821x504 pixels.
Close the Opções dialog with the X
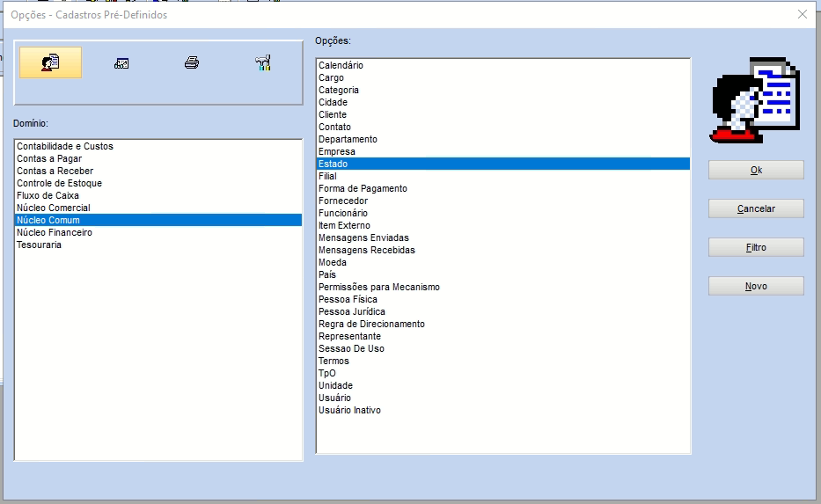coord(803,15)
